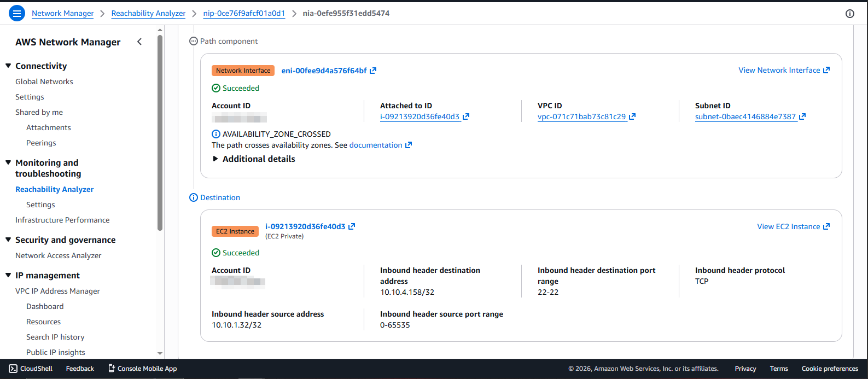Viewport: 868px width, 379px height.
Task: Open the hamburger navigation menu
Action: point(17,13)
